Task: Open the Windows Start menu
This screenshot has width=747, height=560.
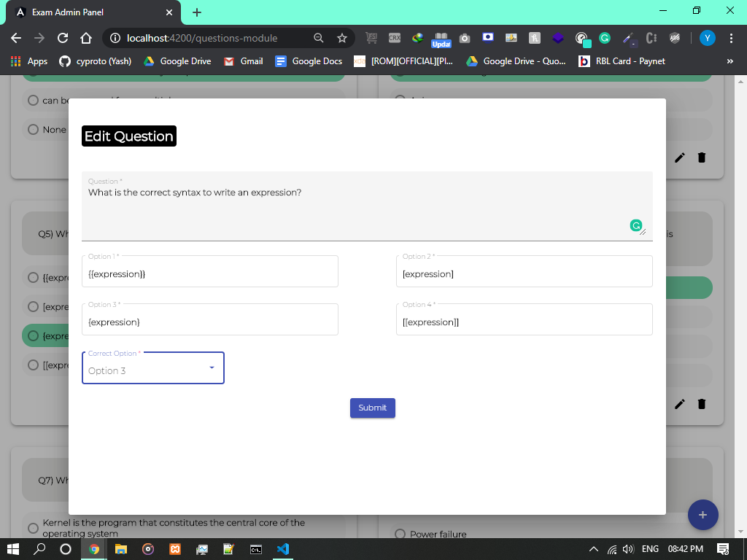Action: tap(13, 549)
